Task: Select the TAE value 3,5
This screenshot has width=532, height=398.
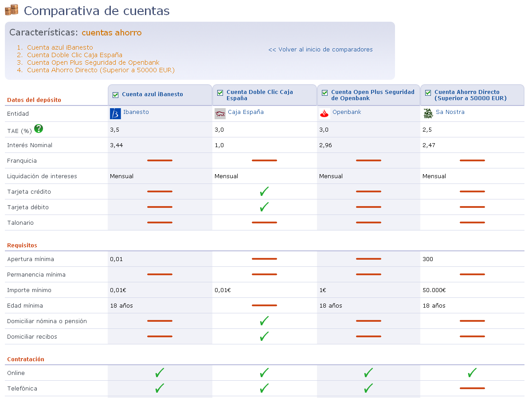Action: pyautogui.click(x=114, y=130)
